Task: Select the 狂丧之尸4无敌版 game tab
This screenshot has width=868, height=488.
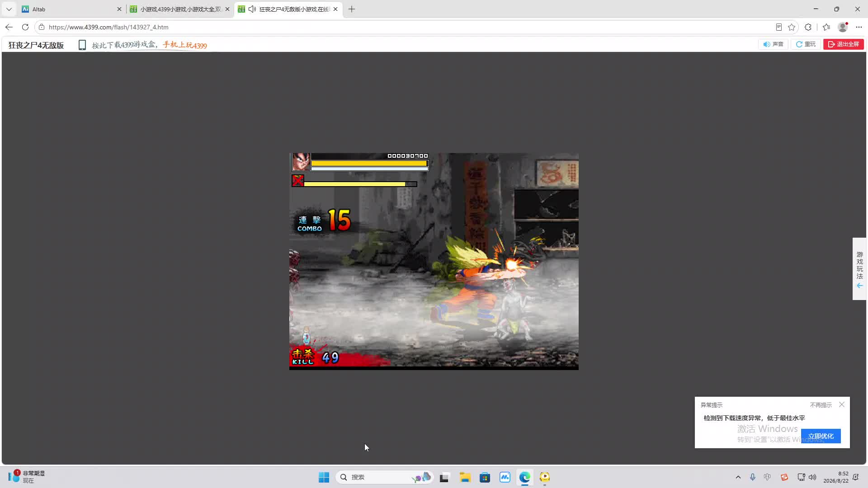Action: (x=288, y=9)
